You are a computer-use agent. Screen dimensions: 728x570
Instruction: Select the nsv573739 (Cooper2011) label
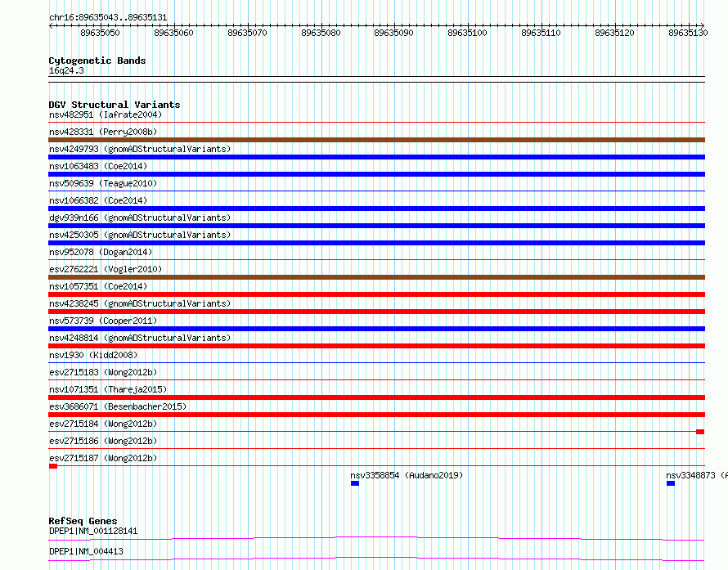[103, 321]
